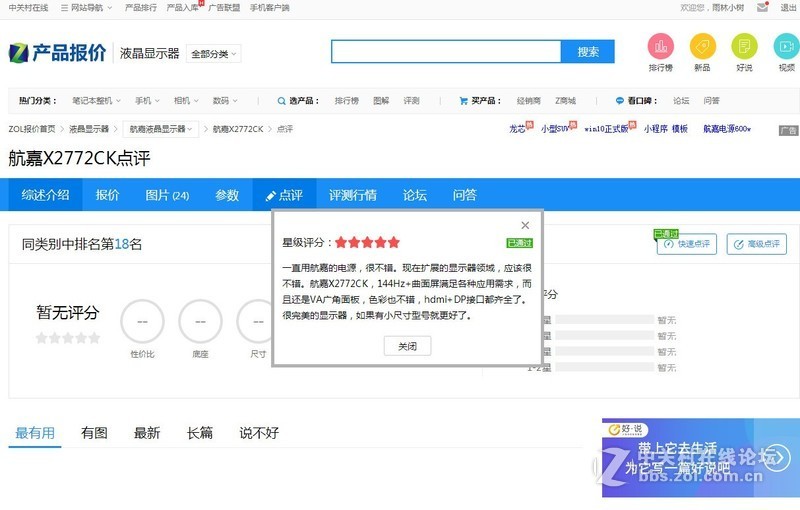Open the 问答 tab in blue bar
Image resolution: width=800 pixels, height=510 pixels.
pyautogui.click(x=464, y=195)
